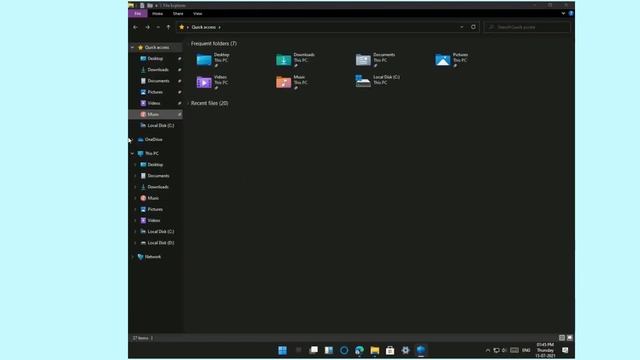Collapse the Quick access tree node
This screenshot has height=360, width=640.
pyautogui.click(x=132, y=47)
